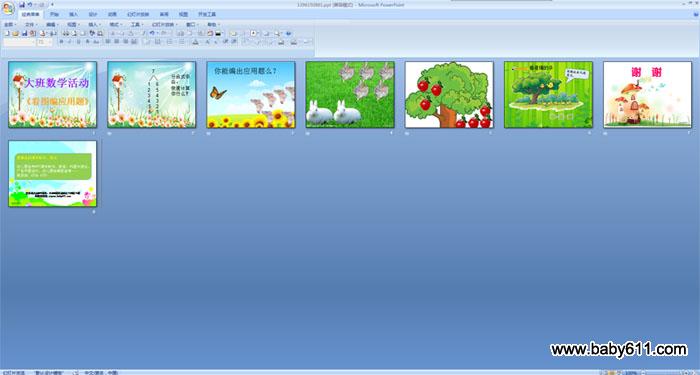Screen dimensions: 700x375
Task: Click the blue Help icon in toolbar
Action: (x=288, y=33)
